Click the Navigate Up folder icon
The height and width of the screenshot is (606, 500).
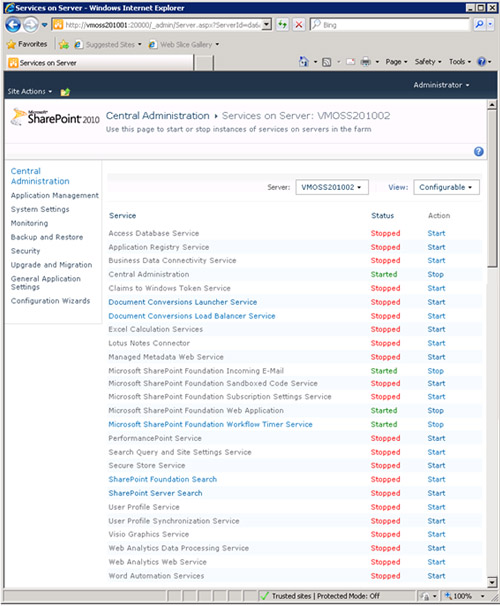tap(65, 92)
